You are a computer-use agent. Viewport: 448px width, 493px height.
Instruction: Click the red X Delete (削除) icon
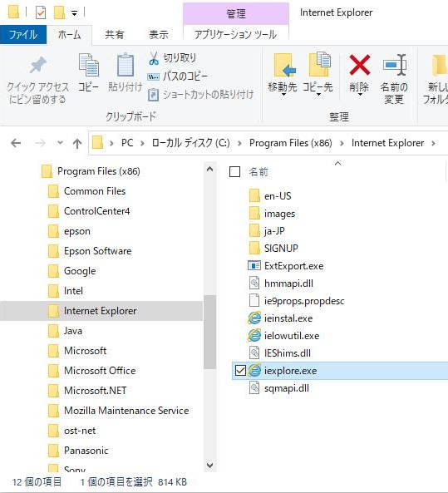click(359, 65)
